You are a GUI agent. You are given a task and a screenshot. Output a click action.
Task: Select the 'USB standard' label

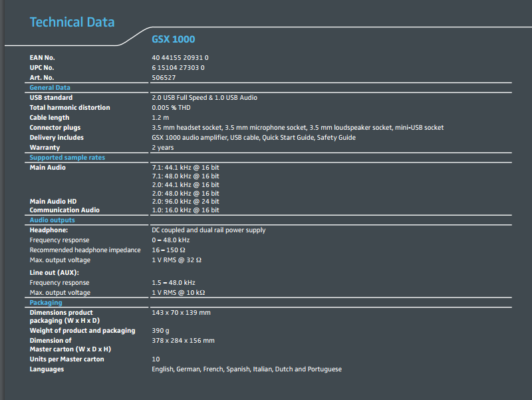tap(51, 97)
